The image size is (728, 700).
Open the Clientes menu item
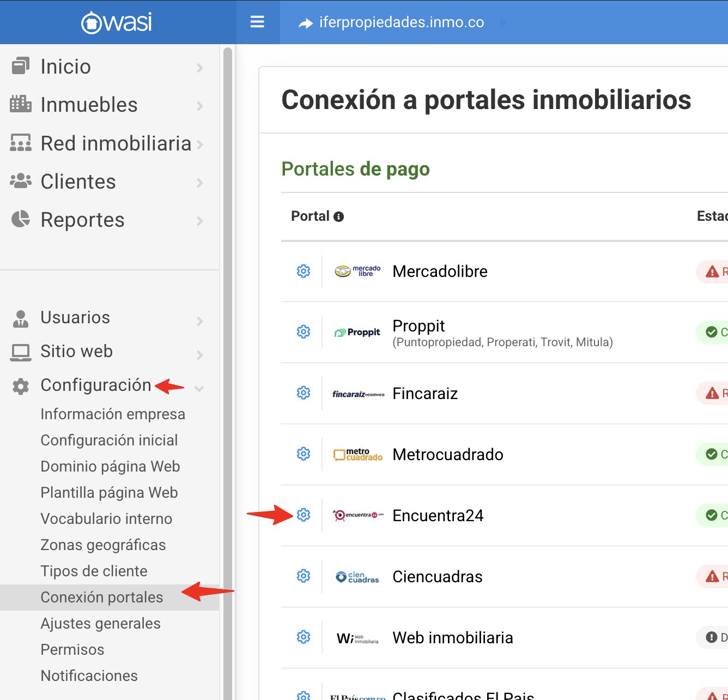78,182
